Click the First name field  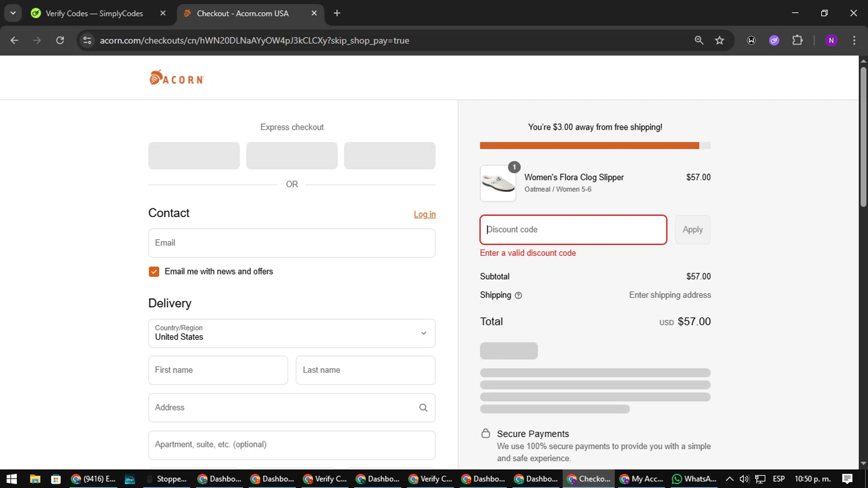[218, 370]
